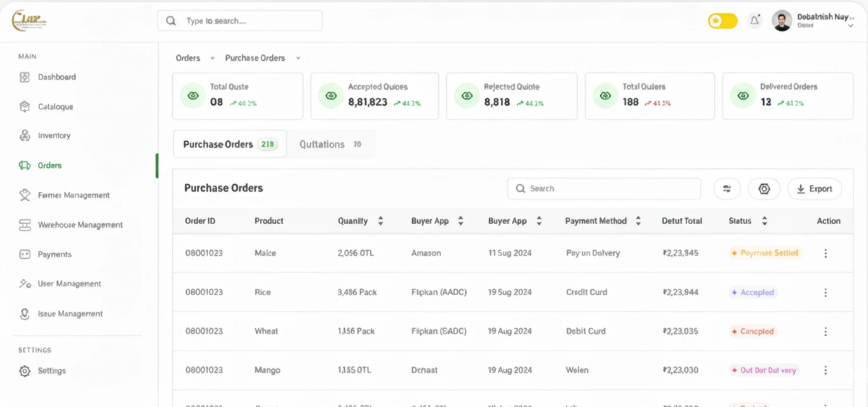Viewport: 868px width, 407px height.
Task: Sort the table by Quantity column
Action: coord(380,220)
